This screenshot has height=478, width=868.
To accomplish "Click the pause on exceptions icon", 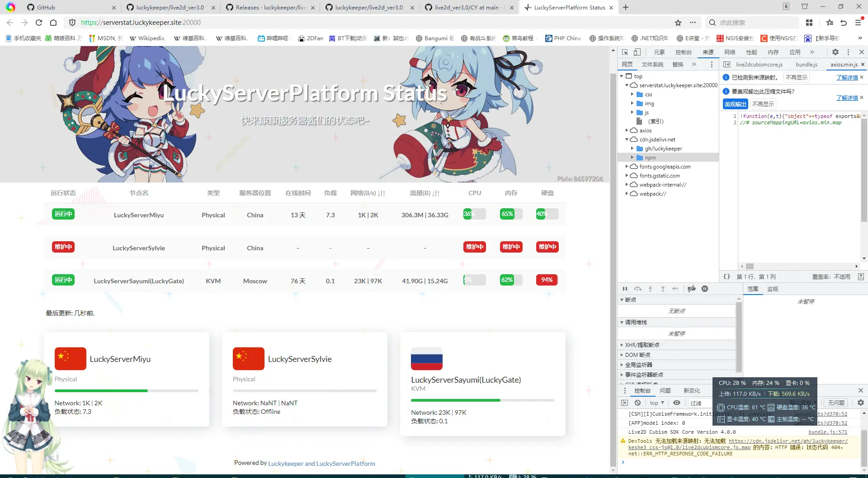I will 705,288.
